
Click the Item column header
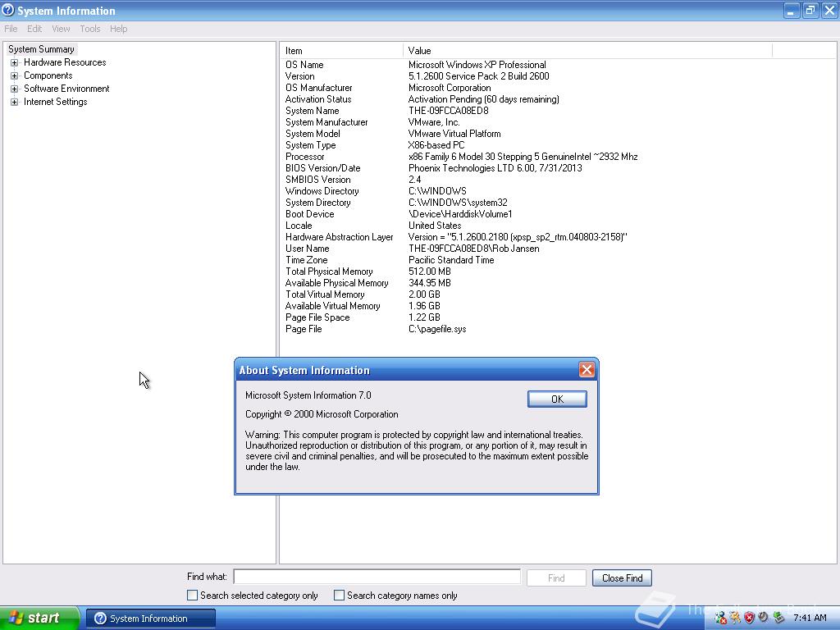341,51
